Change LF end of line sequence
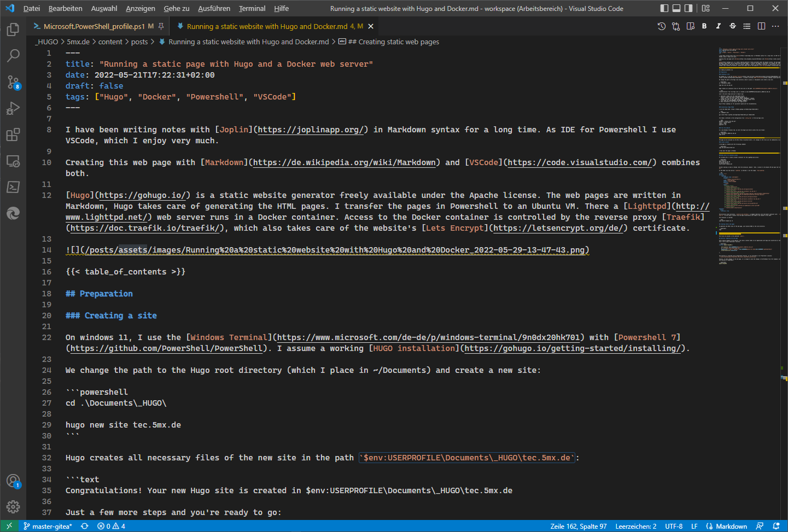Image resolution: width=788 pixels, height=532 pixels. click(694, 526)
